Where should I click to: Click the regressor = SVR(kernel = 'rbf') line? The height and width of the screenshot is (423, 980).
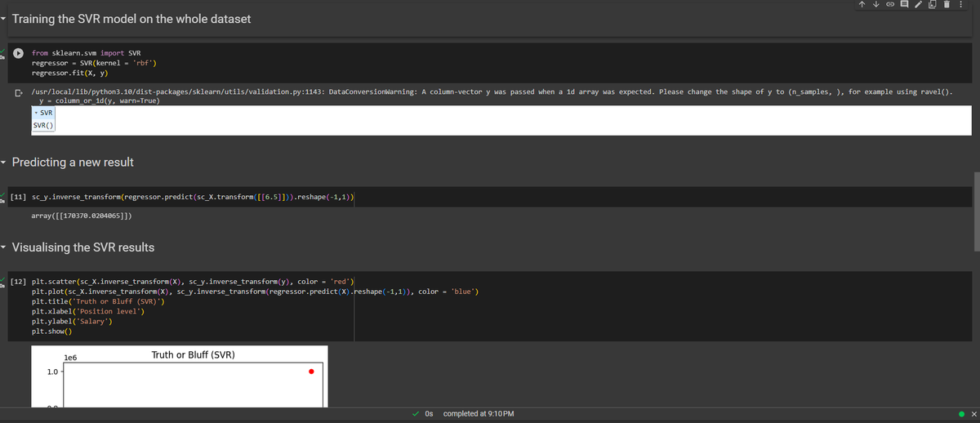(x=94, y=63)
